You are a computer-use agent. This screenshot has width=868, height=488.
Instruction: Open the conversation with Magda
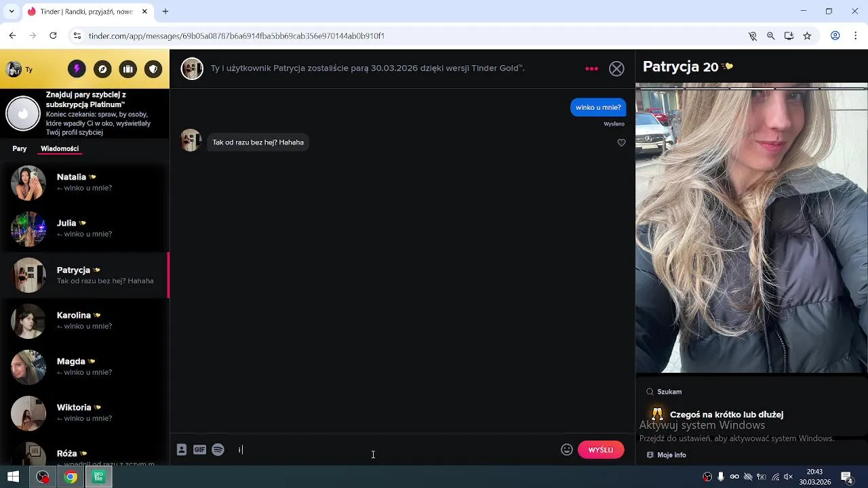[85, 367]
